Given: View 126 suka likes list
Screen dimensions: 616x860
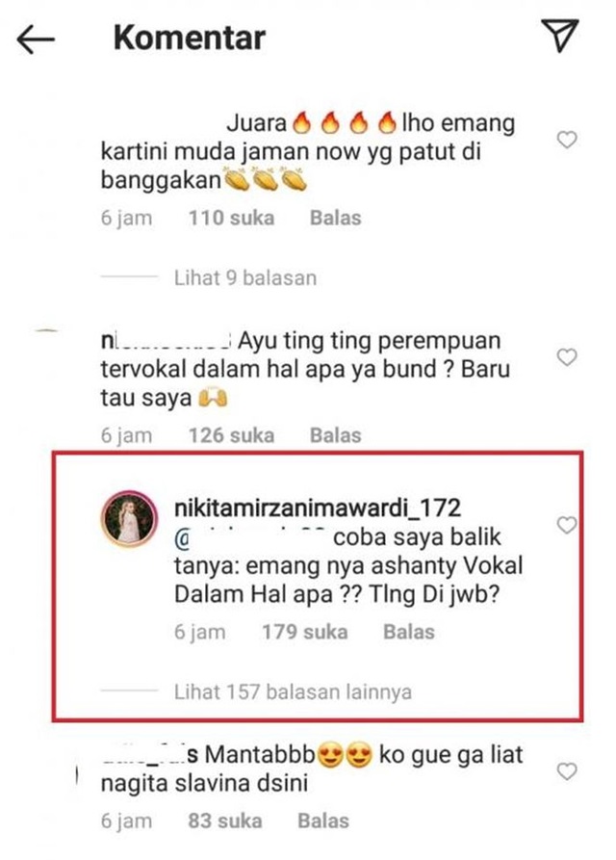Looking at the screenshot, I should [231, 435].
